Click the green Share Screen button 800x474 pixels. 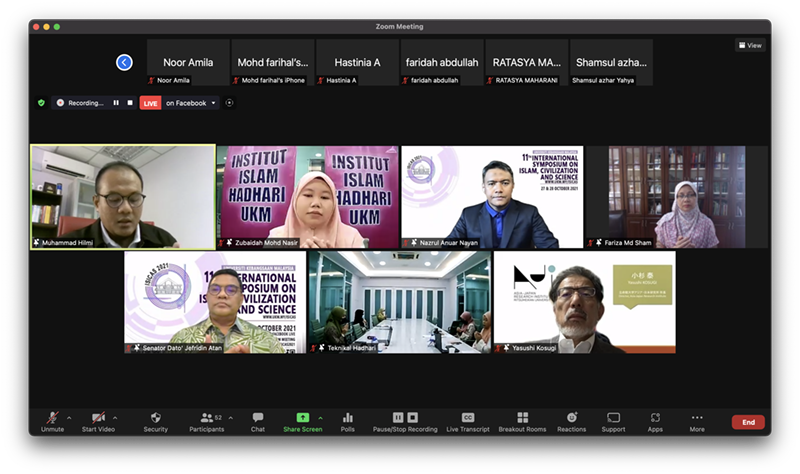pyautogui.click(x=302, y=420)
